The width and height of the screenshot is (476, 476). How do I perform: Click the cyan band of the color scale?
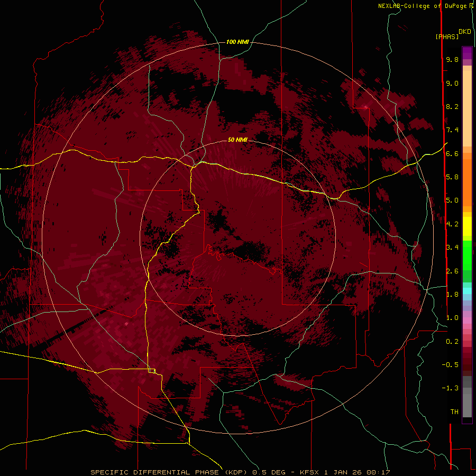click(467, 291)
